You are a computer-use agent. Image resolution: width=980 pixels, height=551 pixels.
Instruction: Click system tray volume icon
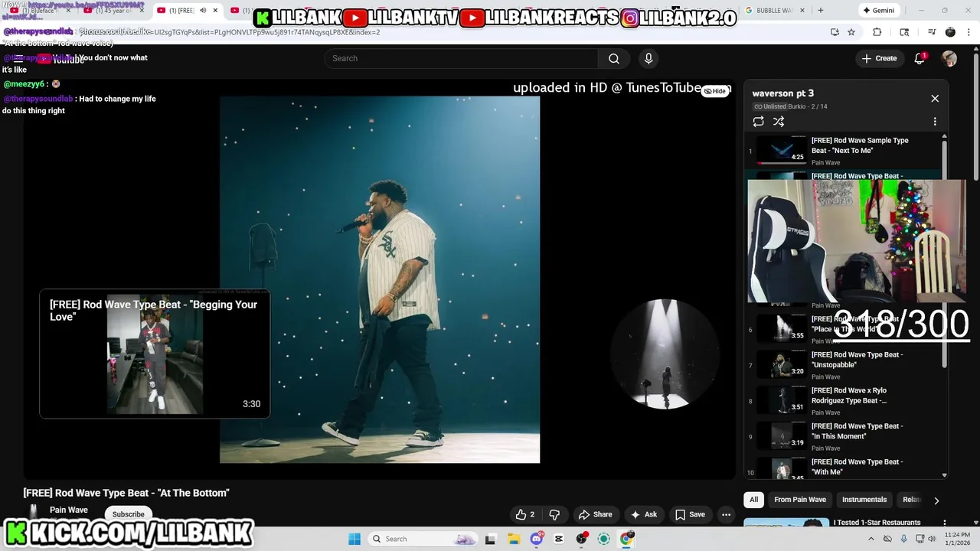pos(932,539)
